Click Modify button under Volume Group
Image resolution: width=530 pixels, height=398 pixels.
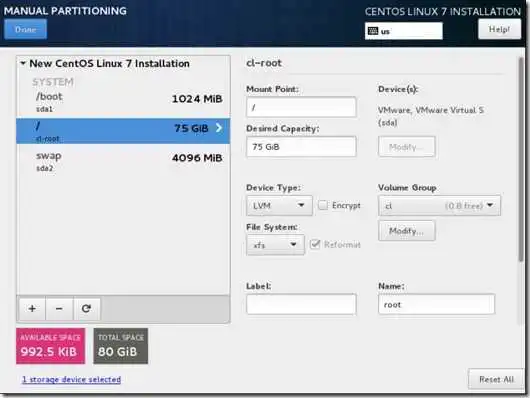pos(407,231)
